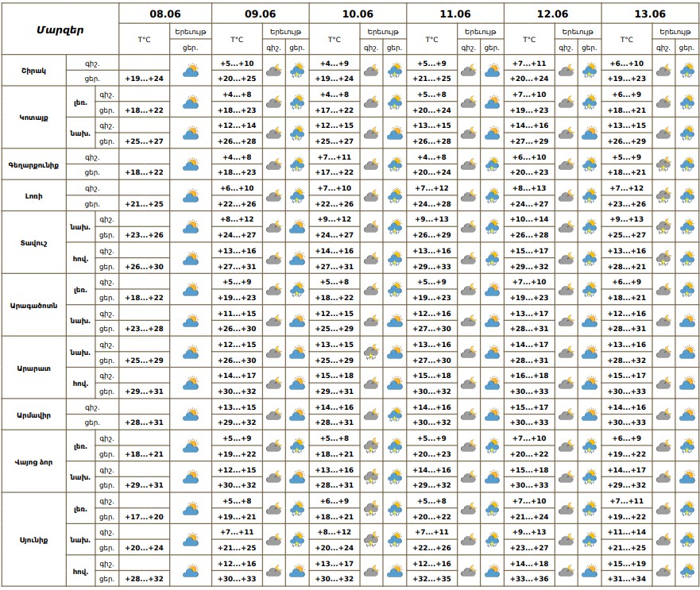This screenshot has width=700, height=590.
Task: Click the 09.06 daytime weather icon for Գեղարքունիք
Action: (297, 164)
